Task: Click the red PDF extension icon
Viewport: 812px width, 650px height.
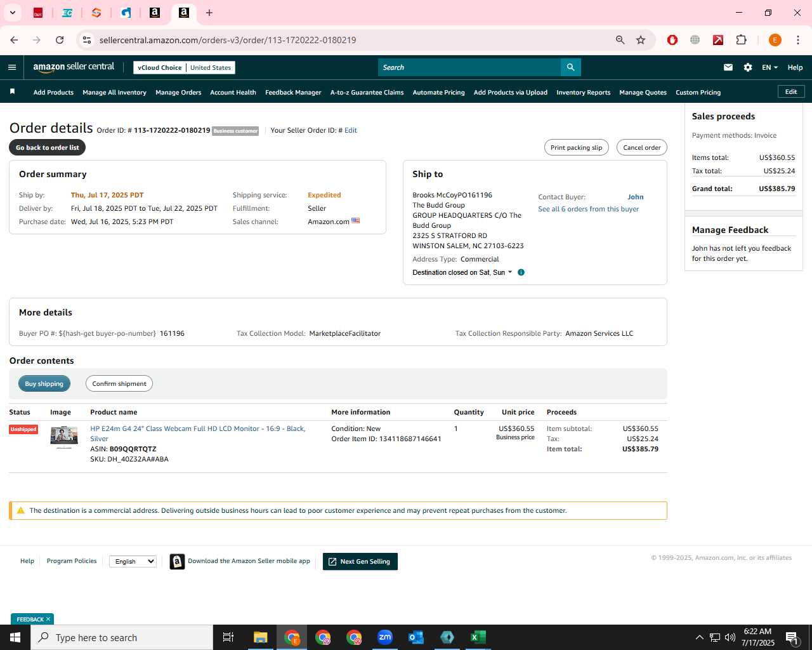Action: [x=718, y=40]
